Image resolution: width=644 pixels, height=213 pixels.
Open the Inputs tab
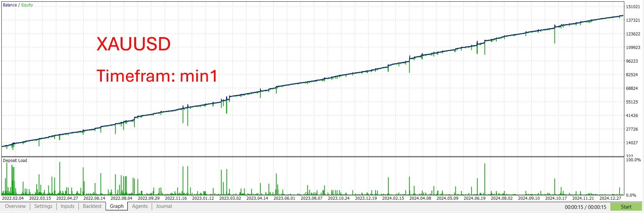[68, 206]
